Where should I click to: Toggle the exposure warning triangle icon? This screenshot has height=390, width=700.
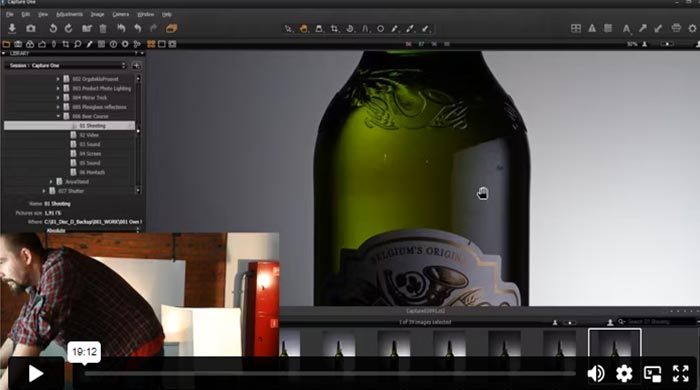pyautogui.click(x=592, y=29)
